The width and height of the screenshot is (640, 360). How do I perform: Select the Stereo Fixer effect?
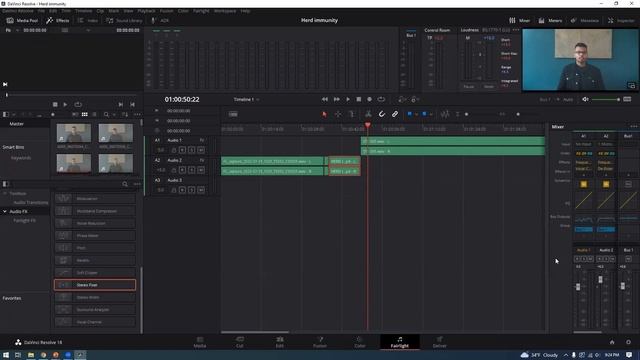[x=95, y=285]
